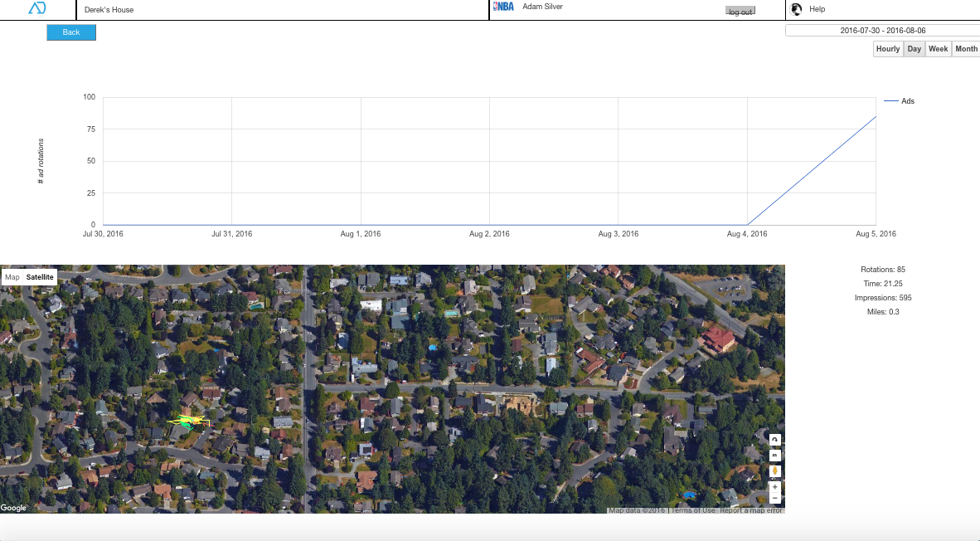
Task: Click the Google logo on map
Action: [14, 508]
